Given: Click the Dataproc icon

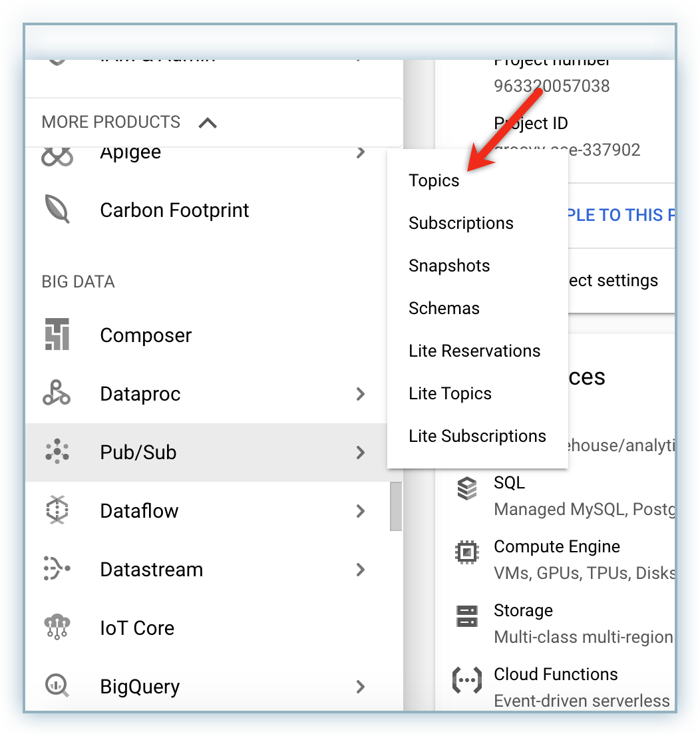Looking at the screenshot, I should click(x=57, y=393).
